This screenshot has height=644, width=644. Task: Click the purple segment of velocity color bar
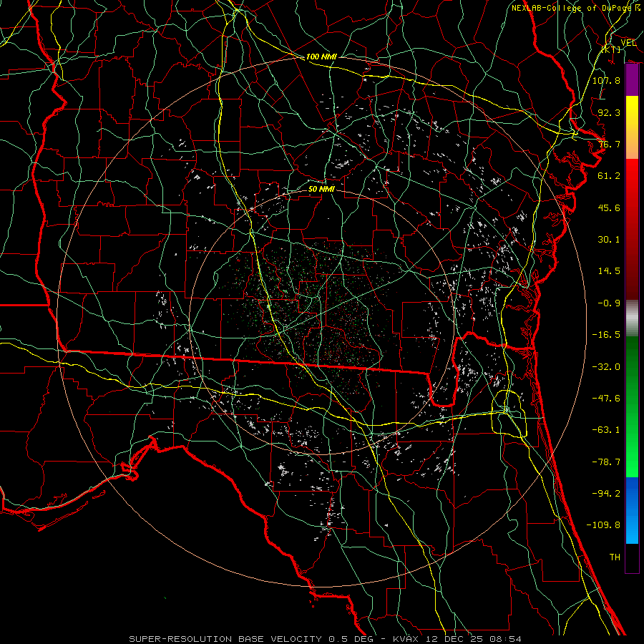point(632,80)
